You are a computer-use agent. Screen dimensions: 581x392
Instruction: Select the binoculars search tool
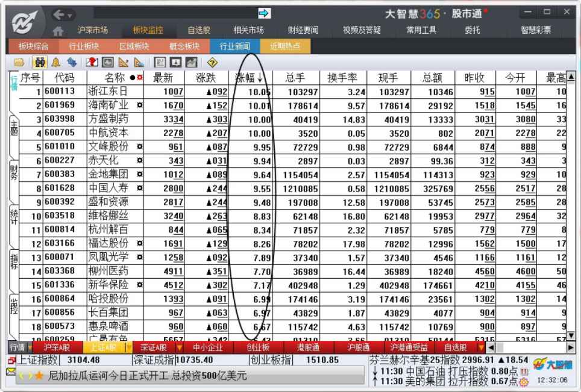coord(39,63)
